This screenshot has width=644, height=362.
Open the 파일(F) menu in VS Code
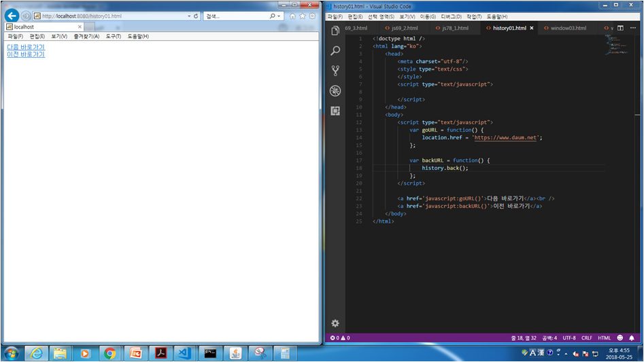tap(335, 16)
